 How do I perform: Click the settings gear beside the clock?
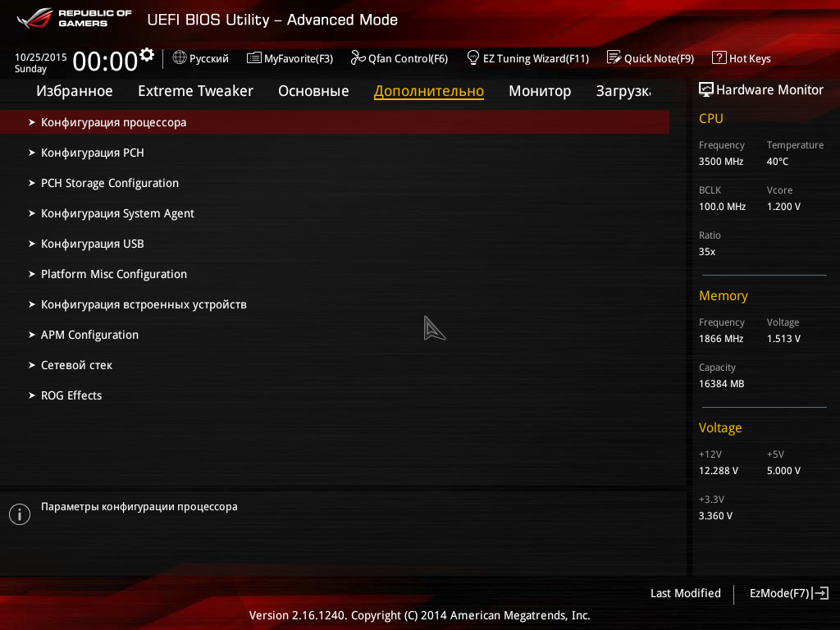(x=147, y=55)
